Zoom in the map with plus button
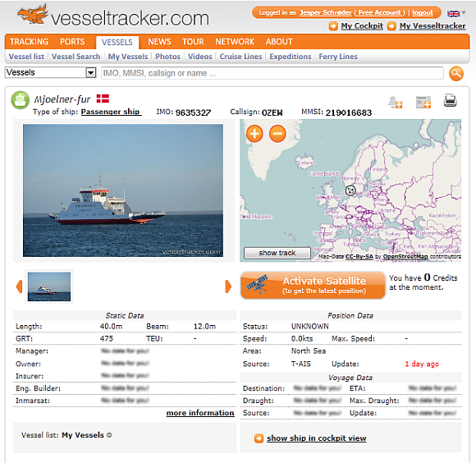The image size is (476, 463). click(x=254, y=134)
